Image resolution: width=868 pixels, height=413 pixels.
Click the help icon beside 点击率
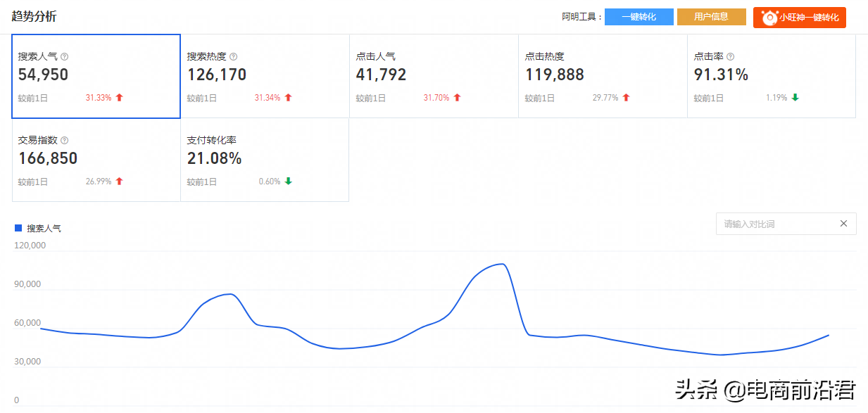(730, 57)
